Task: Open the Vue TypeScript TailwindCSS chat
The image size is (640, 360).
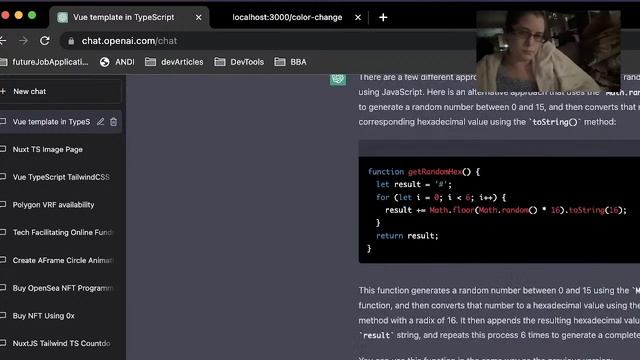Action: [60, 177]
